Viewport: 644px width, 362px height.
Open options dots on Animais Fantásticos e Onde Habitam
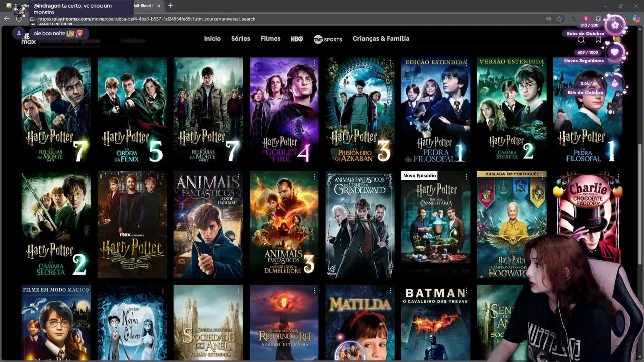(x=238, y=177)
